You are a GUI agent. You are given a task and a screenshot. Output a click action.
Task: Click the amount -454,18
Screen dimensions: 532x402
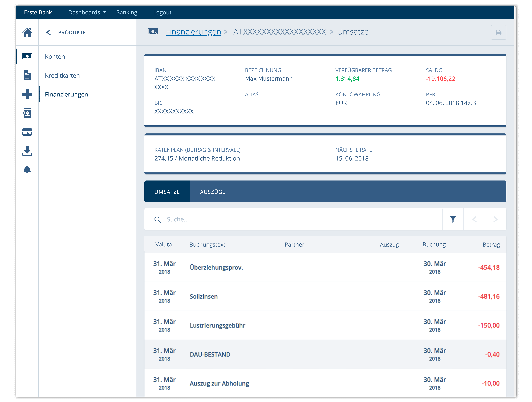(x=489, y=267)
